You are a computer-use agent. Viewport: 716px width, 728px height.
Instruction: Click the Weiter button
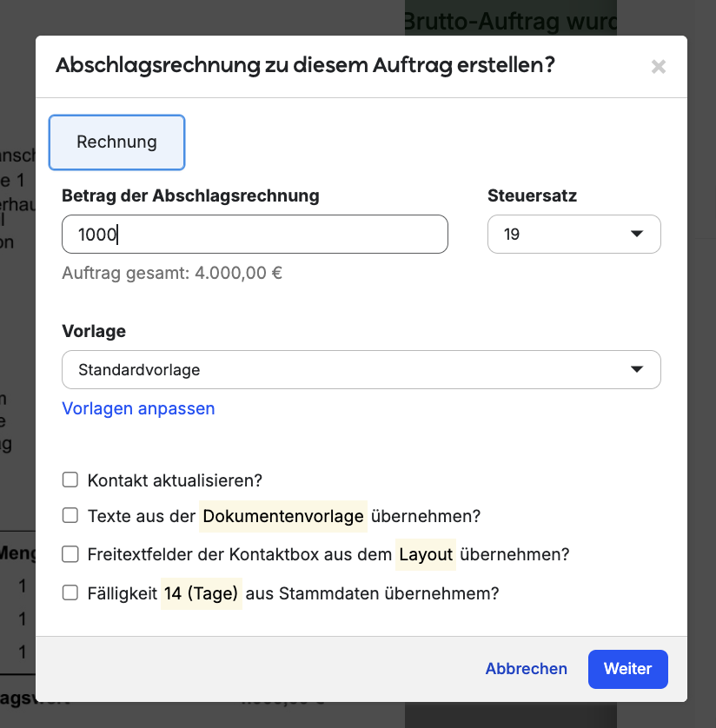coord(627,669)
